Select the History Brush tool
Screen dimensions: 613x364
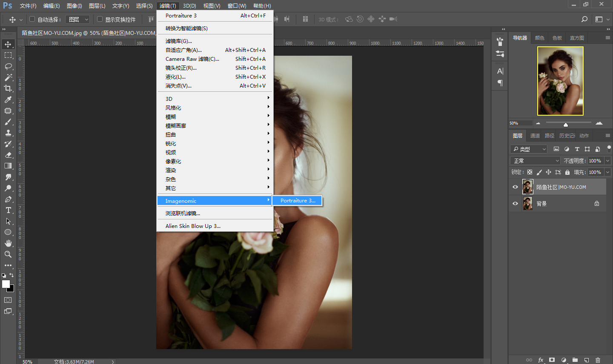coord(8,144)
